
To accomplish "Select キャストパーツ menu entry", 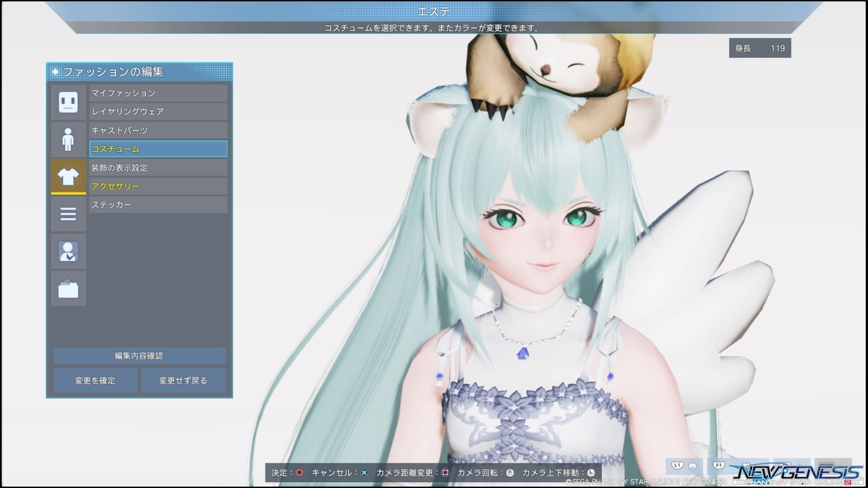I will click(x=158, y=131).
